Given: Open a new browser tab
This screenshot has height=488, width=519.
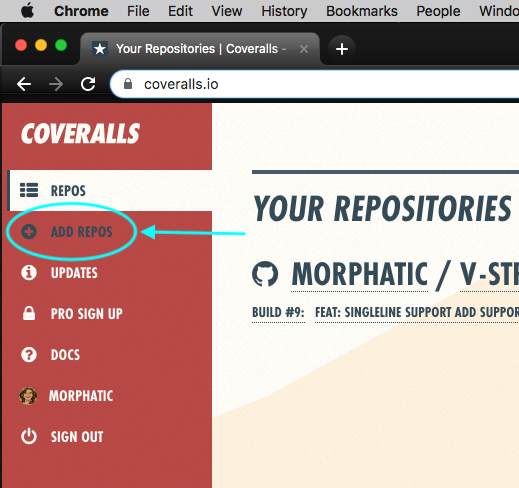Looking at the screenshot, I should coord(342,49).
